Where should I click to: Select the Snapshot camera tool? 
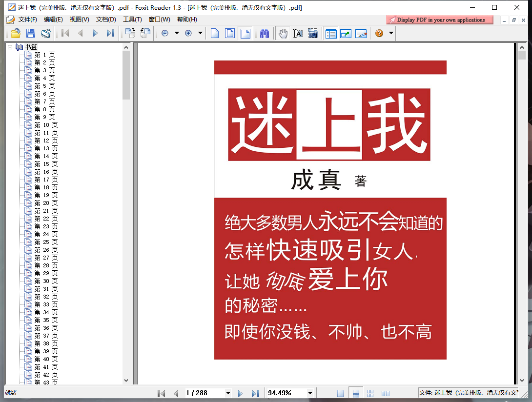point(312,33)
